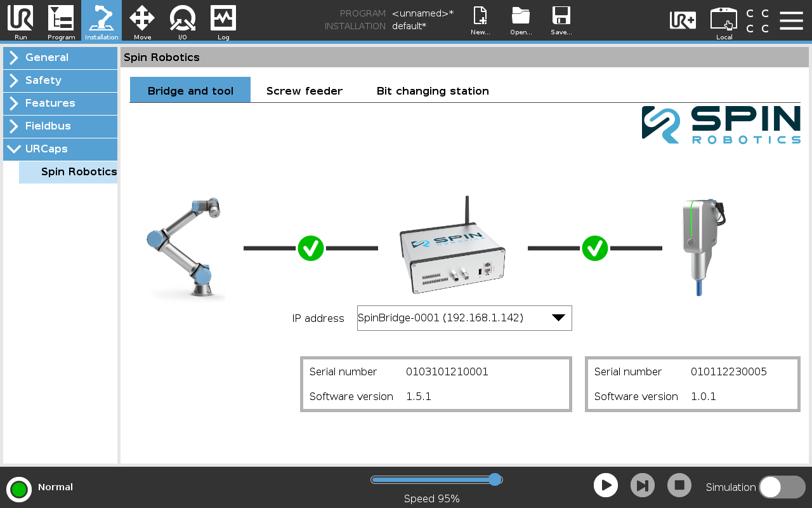Open the I/O screen
This screenshot has height=508, width=812.
coord(183,22)
